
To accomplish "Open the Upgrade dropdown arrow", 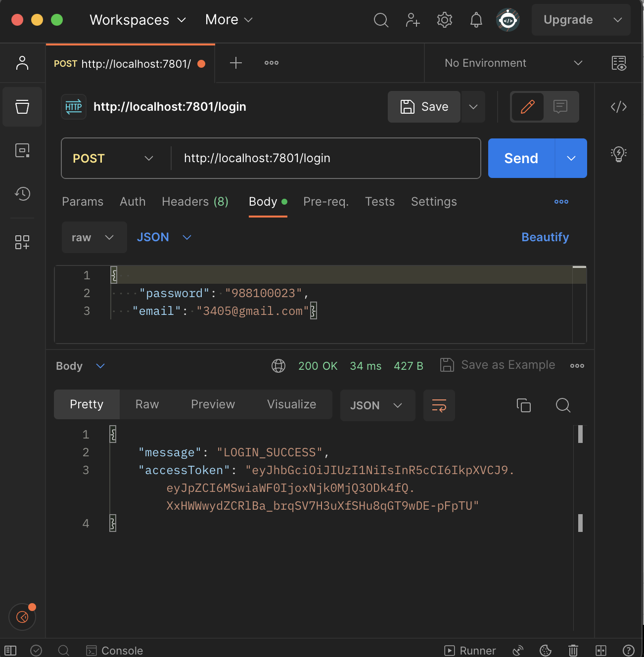I will coord(617,20).
